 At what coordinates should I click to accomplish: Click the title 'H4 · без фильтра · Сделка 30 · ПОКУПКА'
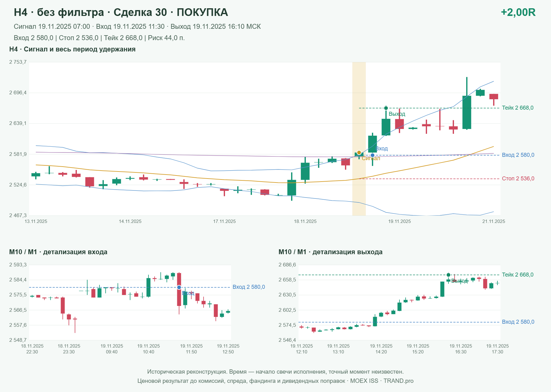pos(121,12)
